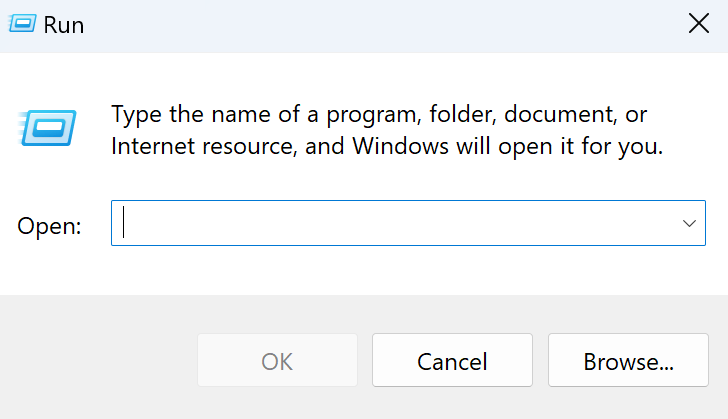Click the Cancel button

pos(452,360)
